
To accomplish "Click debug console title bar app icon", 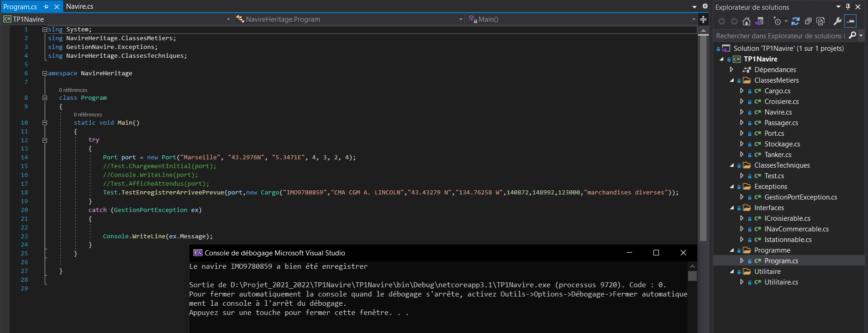I will (198, 253).
